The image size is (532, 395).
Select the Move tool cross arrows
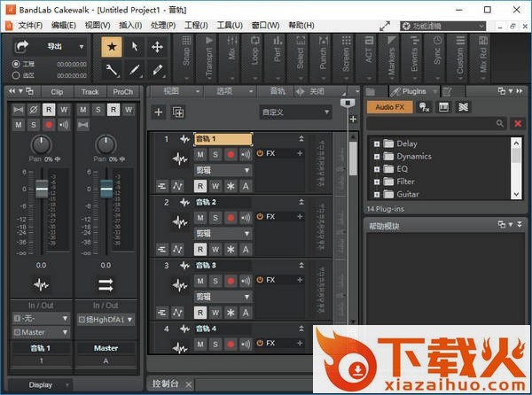157,46
